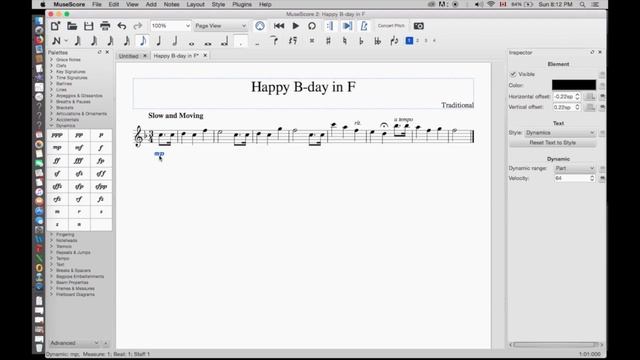Click Reset Text to Style button
This screenshot has height=360, width=640.
[x=553, y=142]
